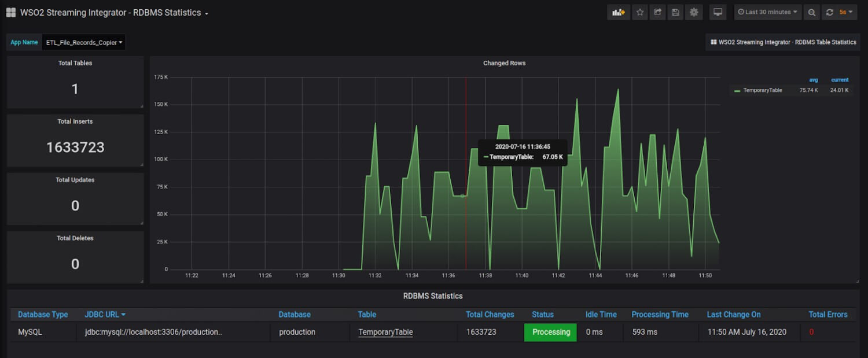Open the TemporaryTable link in statistics table

(384, 332)
